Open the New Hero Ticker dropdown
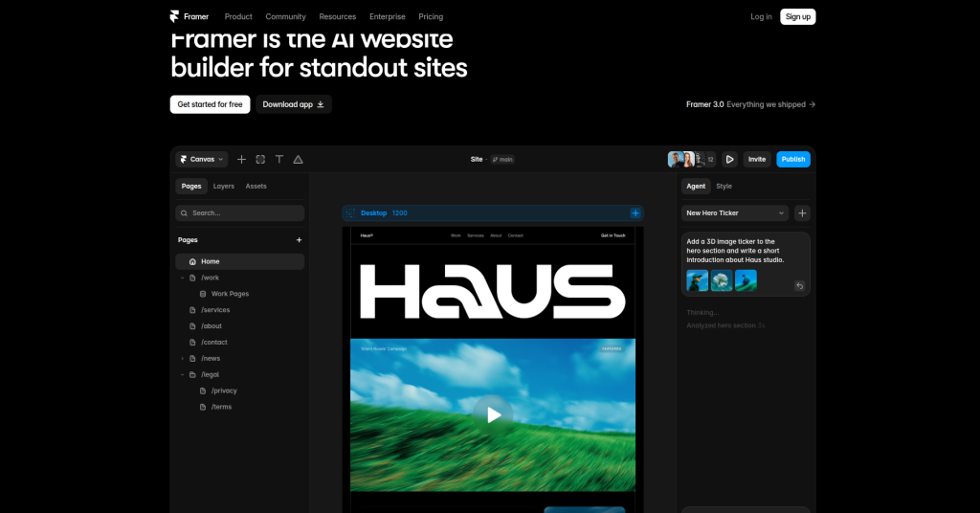980x513 pixels. (735, 213)
